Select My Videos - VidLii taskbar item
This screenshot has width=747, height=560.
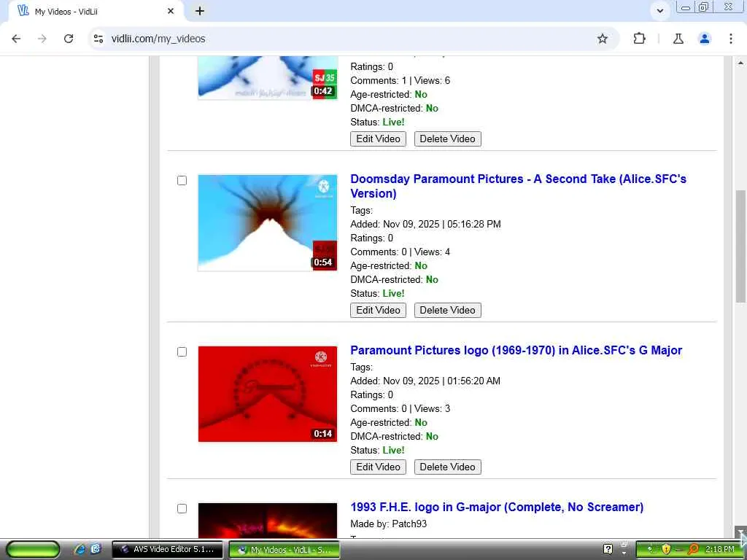click(285, 550)
